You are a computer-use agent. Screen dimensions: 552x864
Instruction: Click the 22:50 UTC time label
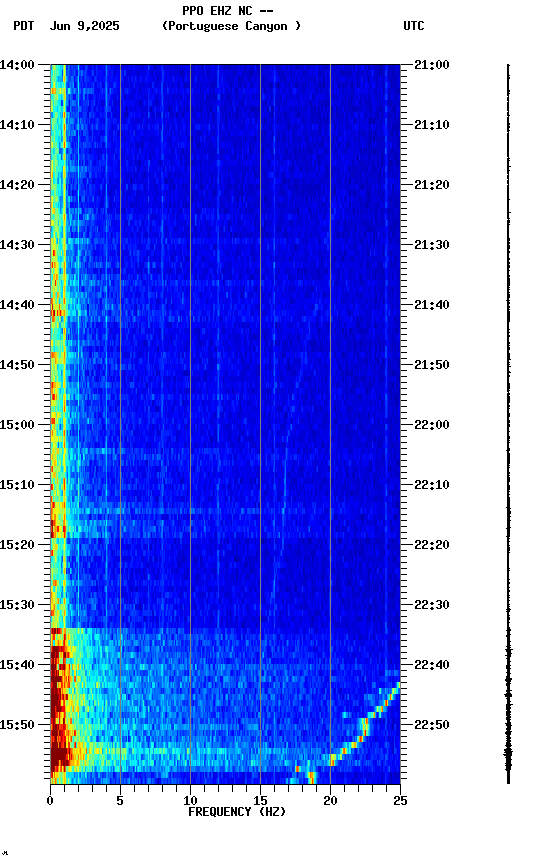pos(432,725)
